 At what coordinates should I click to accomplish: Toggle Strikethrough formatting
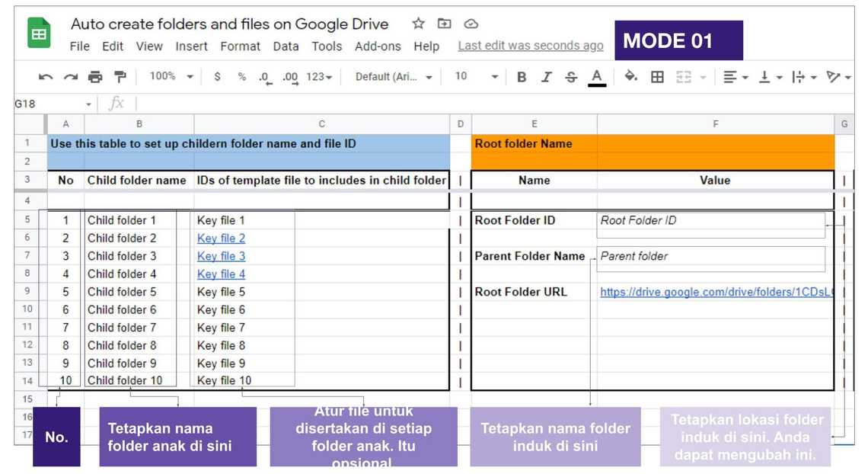click(571, 77)
